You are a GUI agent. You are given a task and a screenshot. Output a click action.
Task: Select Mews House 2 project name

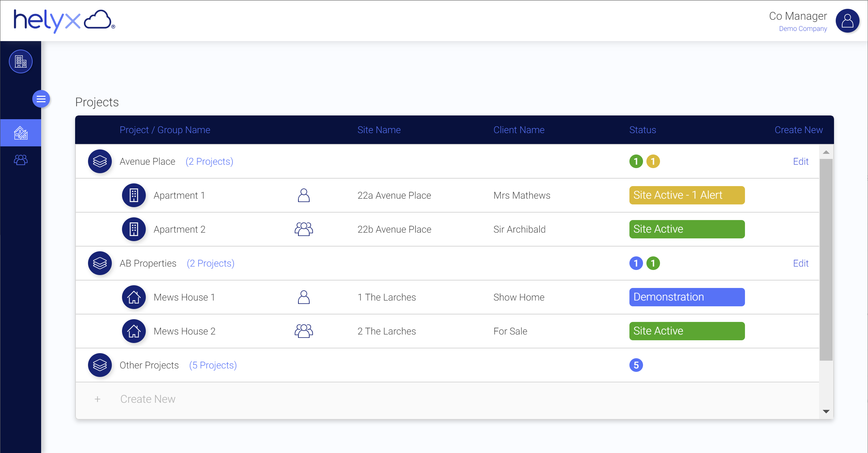185,331
